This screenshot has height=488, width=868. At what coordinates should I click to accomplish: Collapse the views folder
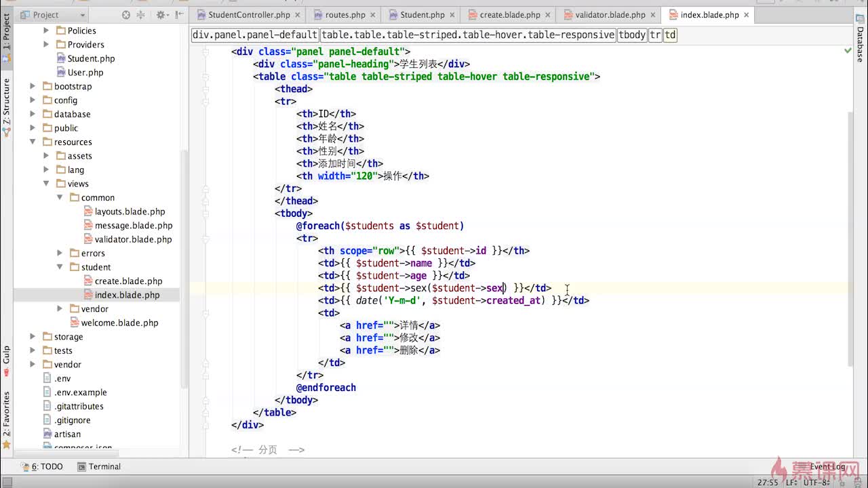tap(46, 184)
